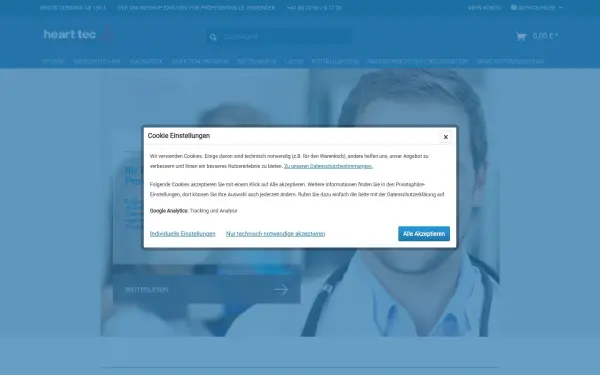Image resolution: width=600 pixels, height=375 pixels.
Task: Open the shopping cart icon
Action: (x=521, y=36)
